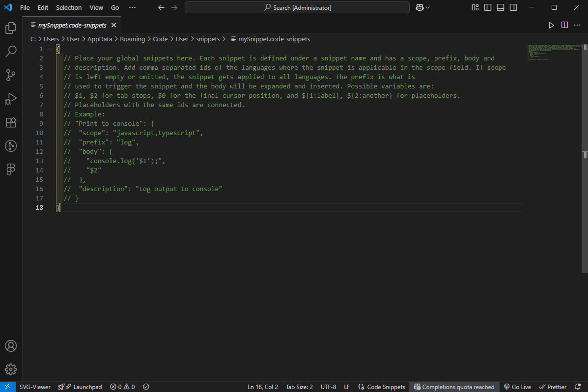Open the Figma activity bar icon
This screenshot has width=588, height=392.
coord(11,169)
